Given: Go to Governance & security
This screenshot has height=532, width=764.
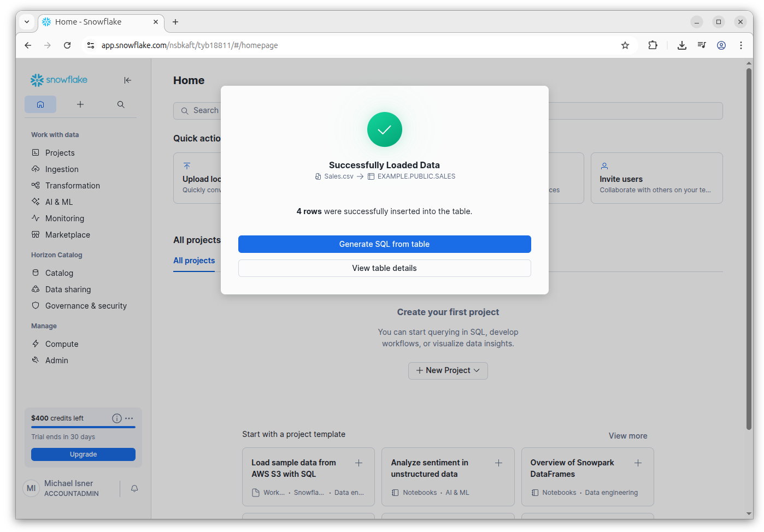Looking at the screenshot, I should [86, 306].
